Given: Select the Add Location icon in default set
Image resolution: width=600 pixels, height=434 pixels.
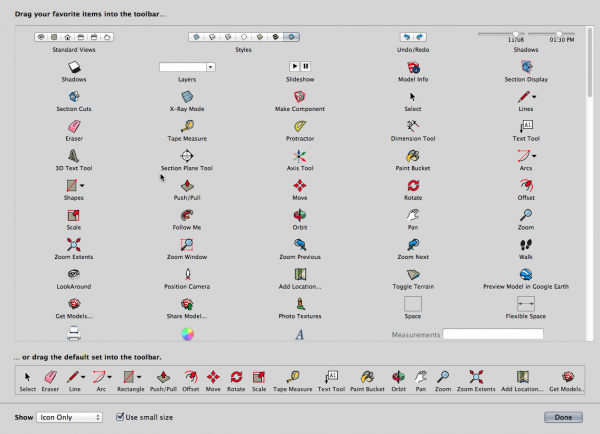Looking at the screenshot, I should pos(523,377).
